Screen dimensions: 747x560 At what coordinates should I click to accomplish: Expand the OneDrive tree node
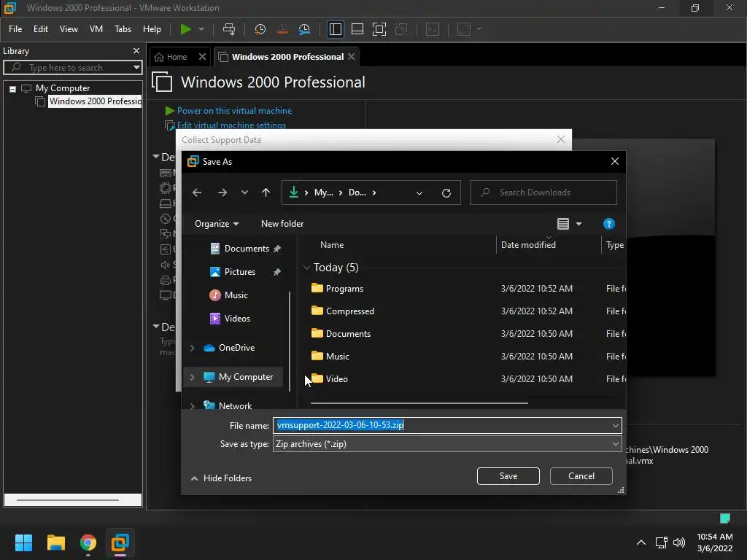point(192,348)
